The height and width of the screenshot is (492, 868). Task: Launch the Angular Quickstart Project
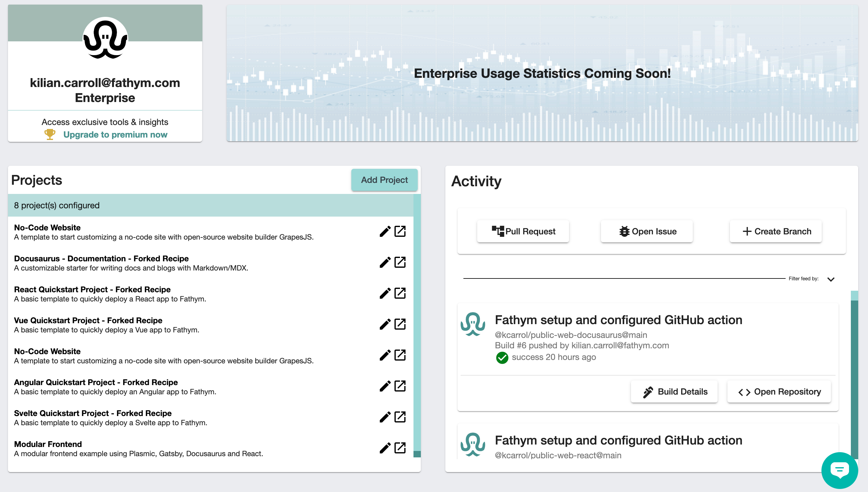400,386
